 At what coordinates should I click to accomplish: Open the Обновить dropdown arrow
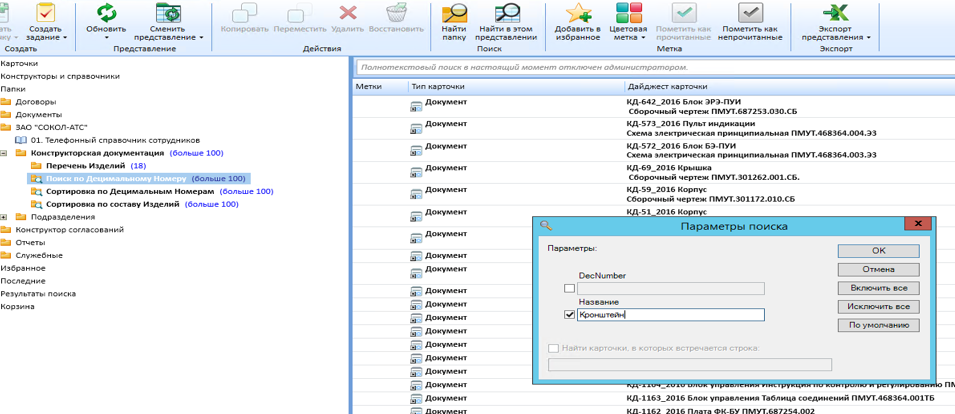pos(107,38)
